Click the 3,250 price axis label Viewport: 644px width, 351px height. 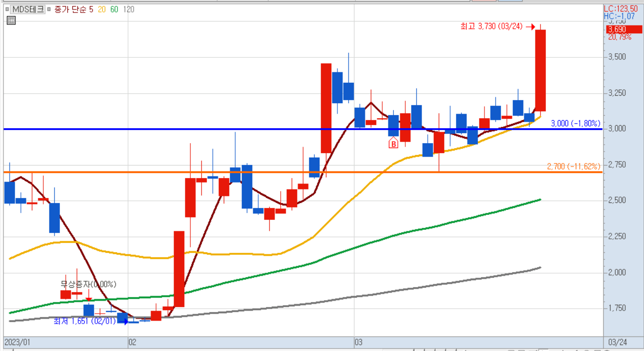[616, 93]
